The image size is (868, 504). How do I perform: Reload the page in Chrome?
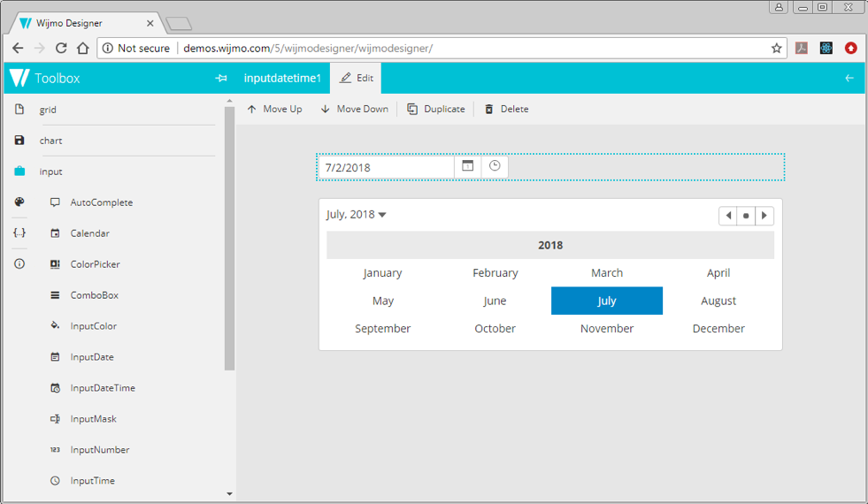[x=61, y=48]
